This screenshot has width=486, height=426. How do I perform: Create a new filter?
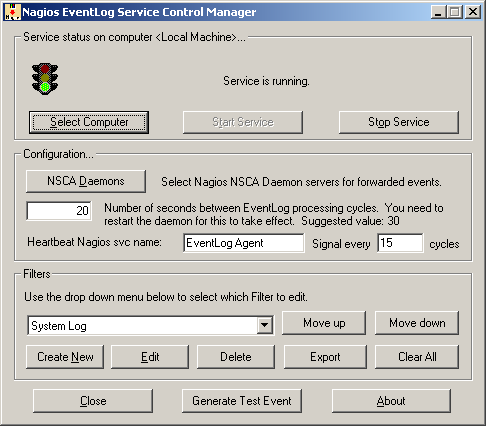[x=65, y=357]
